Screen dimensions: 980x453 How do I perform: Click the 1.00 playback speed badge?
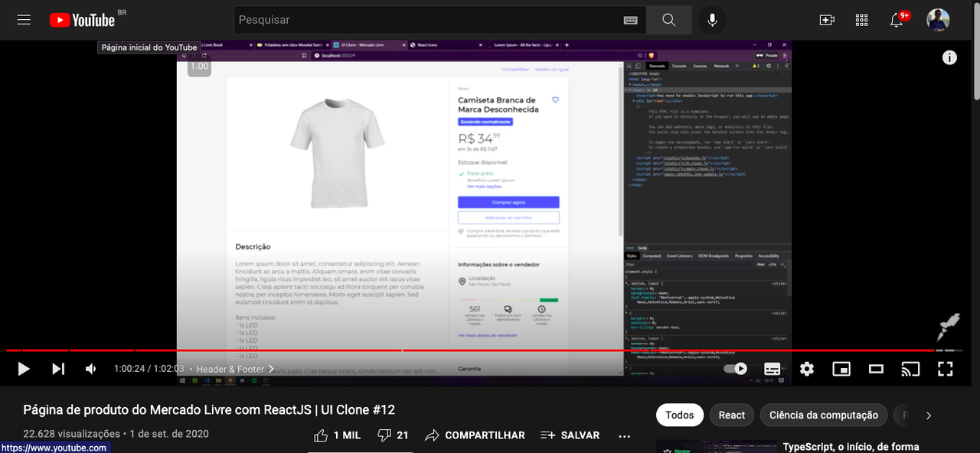point(199,66)
